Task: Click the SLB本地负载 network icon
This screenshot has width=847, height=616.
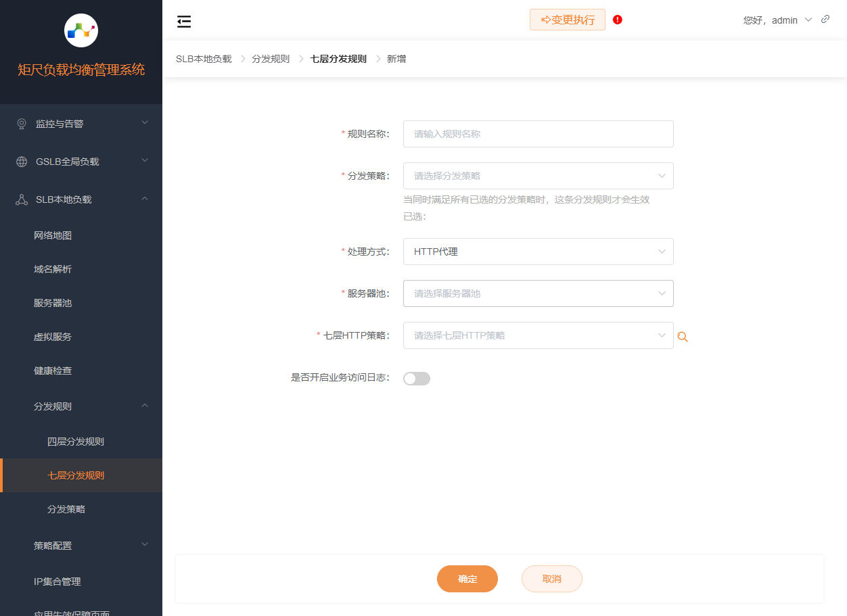Action: pos(22,199)
